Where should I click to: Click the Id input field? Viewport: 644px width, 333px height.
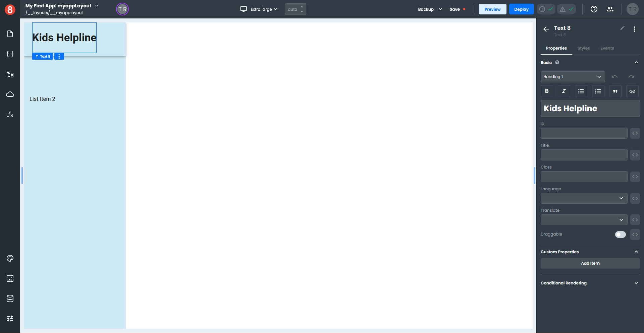click(x=584, y=133)
